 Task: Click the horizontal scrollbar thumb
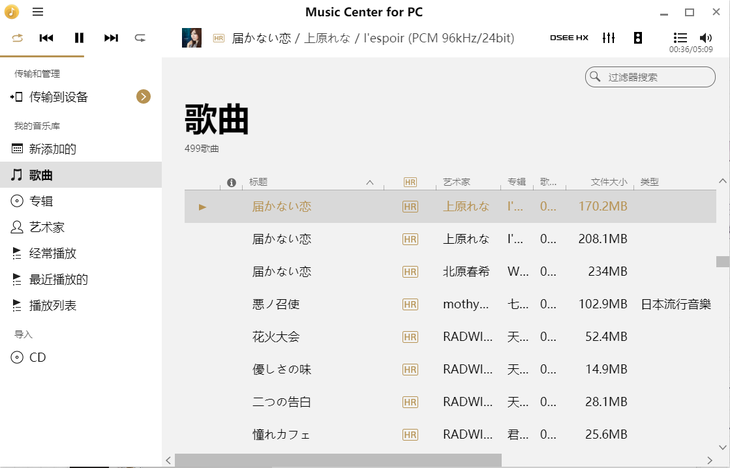[338, 461]
